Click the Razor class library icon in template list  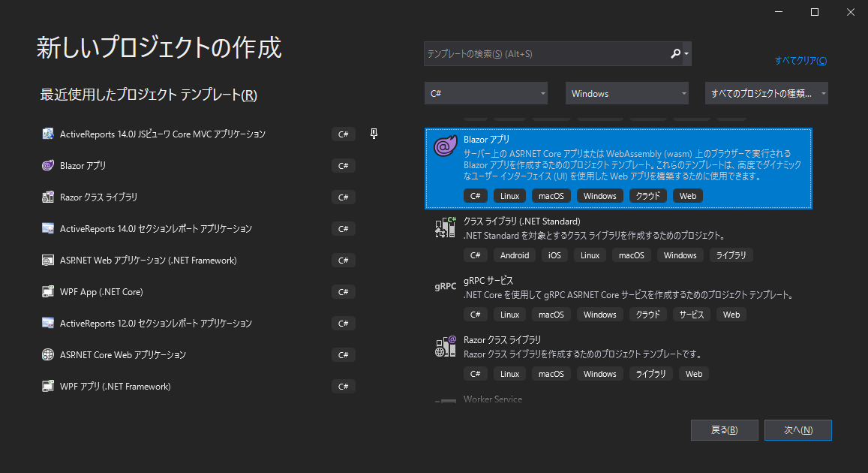point(446,345)
